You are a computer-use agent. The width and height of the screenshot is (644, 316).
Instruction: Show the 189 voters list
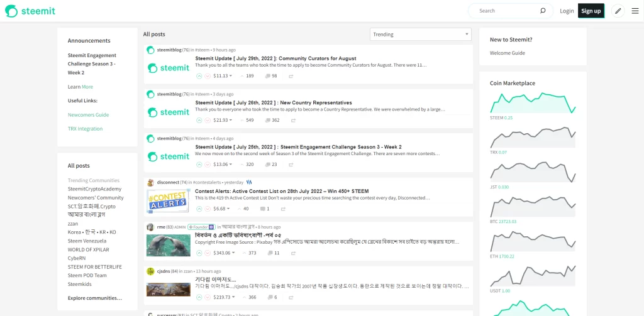tap(247, 76)
